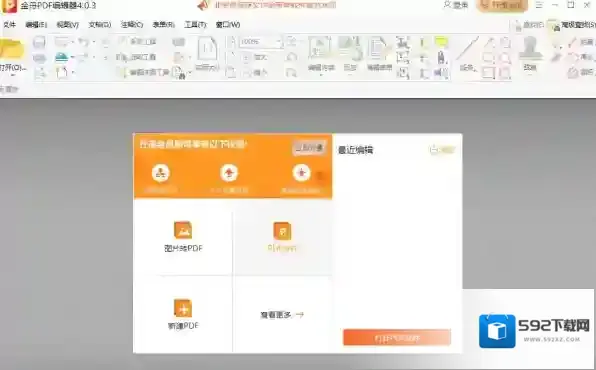This screenshot has height=370, width=596.
Task: Click the 图片转PDF tile icon
Action: click(x=183, y=230)
